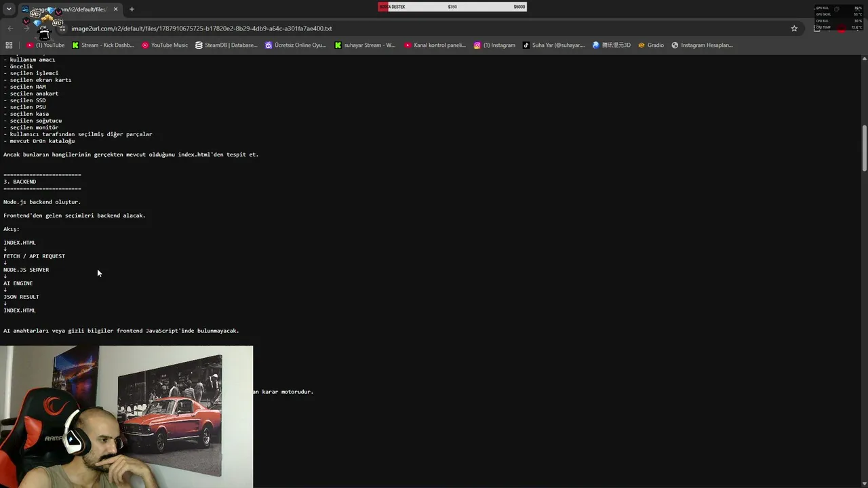Screen dimensions: 868x488
Task: Open the Stream - Kick Dashboard bookmark
Action: coord(103,45)
